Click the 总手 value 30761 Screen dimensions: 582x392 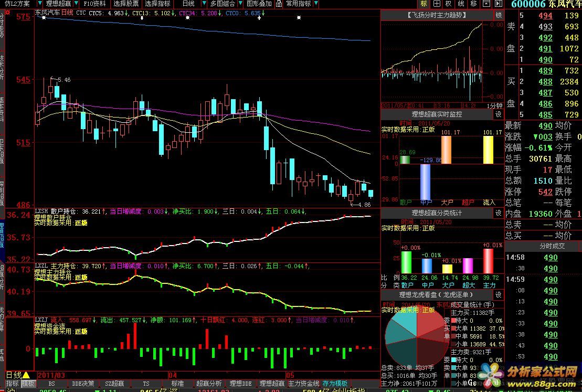(541, 159)
